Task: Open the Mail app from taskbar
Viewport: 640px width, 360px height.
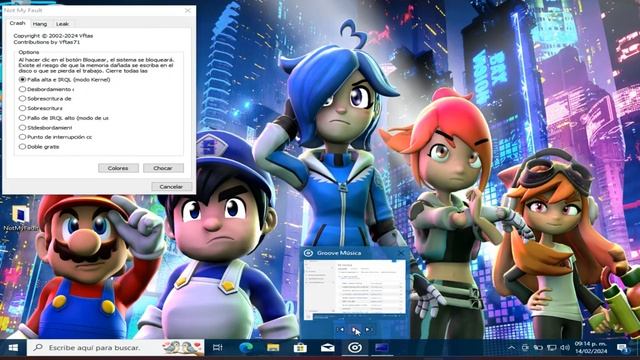Action: 327,348
